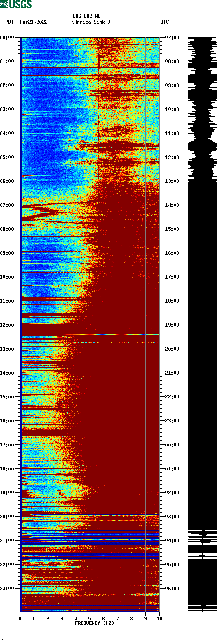Click the 08:00 PDT time label
Screen dimensions: 220x644
point(7,229)
